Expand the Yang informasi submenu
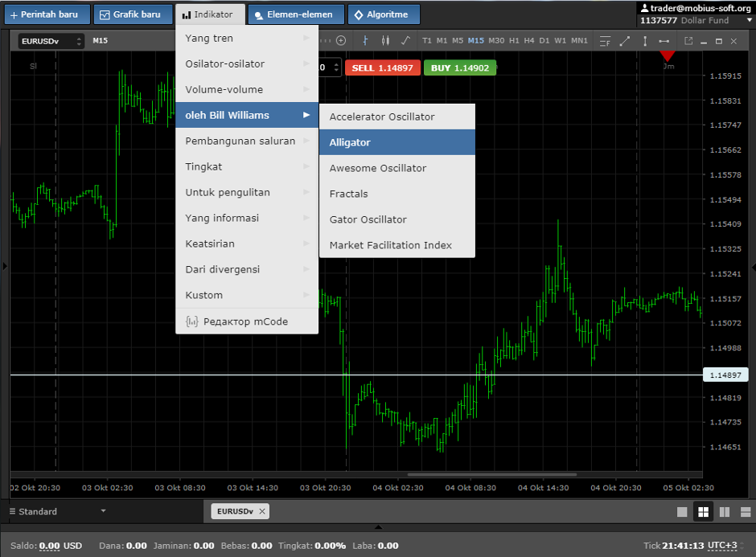 [x=247, y=218]
